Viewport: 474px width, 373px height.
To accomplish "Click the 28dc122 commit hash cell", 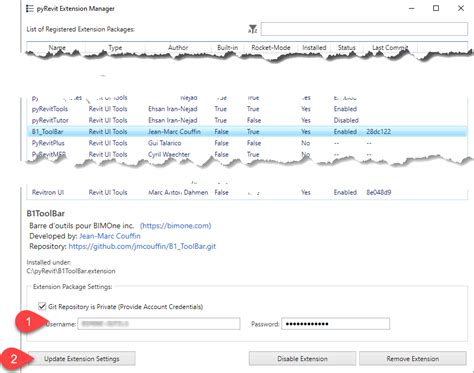I will tap(379, 132).
